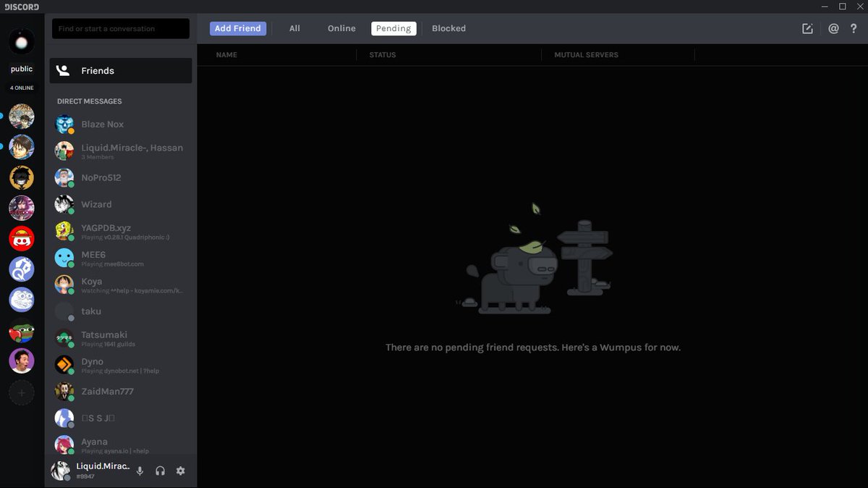This screenshot has height=488, width=868.
Task: Click Ayana's pink-haired avatar
Action: coord(64,445)
